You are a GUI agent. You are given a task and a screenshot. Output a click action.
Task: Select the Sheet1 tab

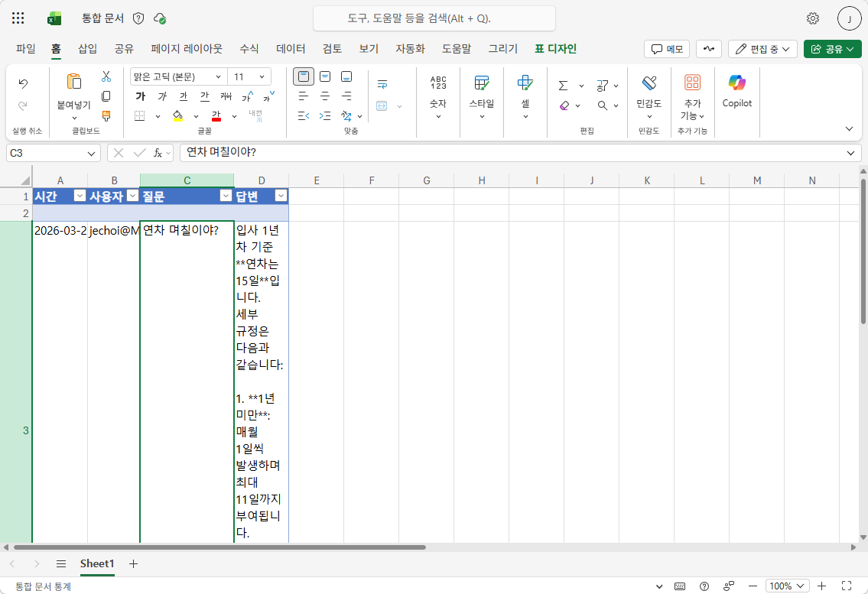(x=97, y=563)
